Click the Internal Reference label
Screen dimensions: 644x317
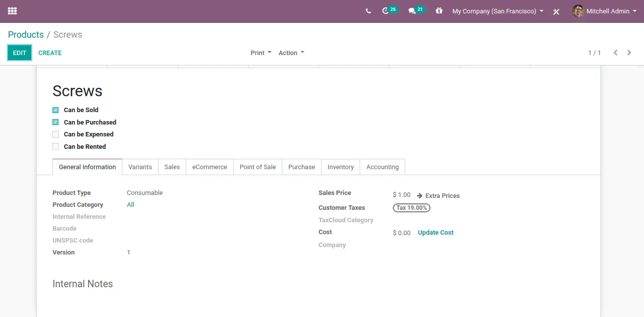[79, 217]
